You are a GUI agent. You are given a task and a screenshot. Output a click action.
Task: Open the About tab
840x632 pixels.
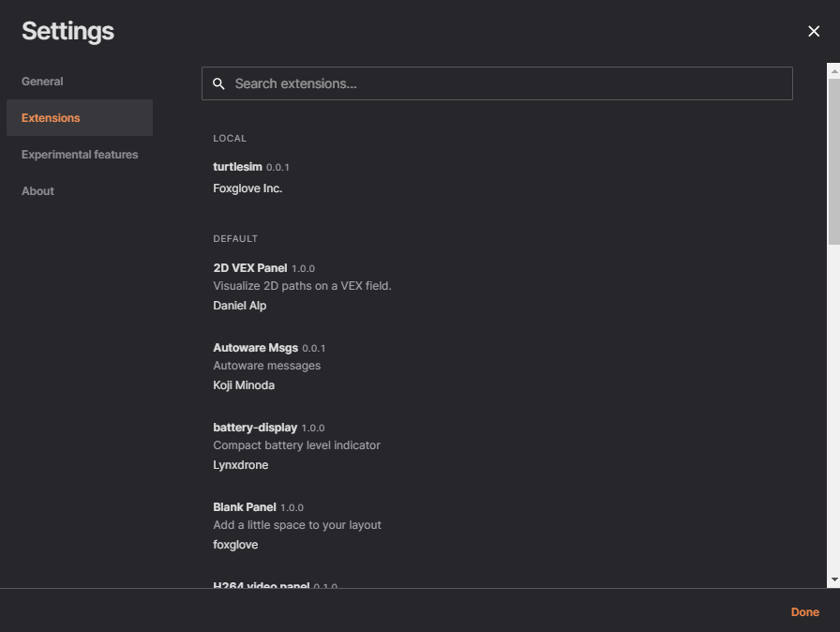(x=37, y=191)
